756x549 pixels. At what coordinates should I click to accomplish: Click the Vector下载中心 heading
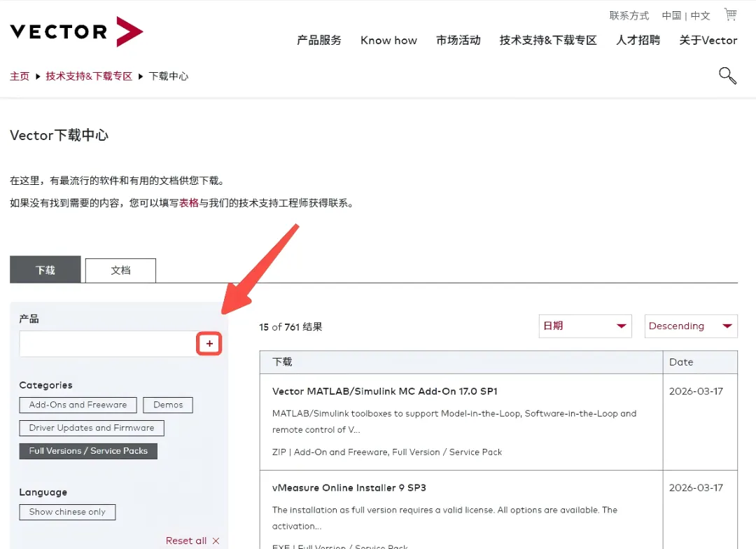(59, 135)
